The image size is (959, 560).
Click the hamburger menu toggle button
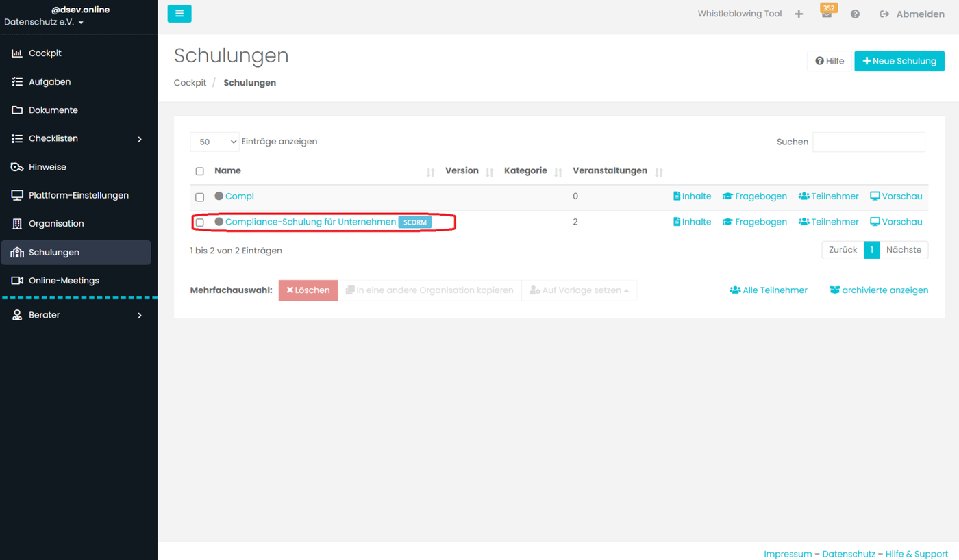click(x=179, y=14)
